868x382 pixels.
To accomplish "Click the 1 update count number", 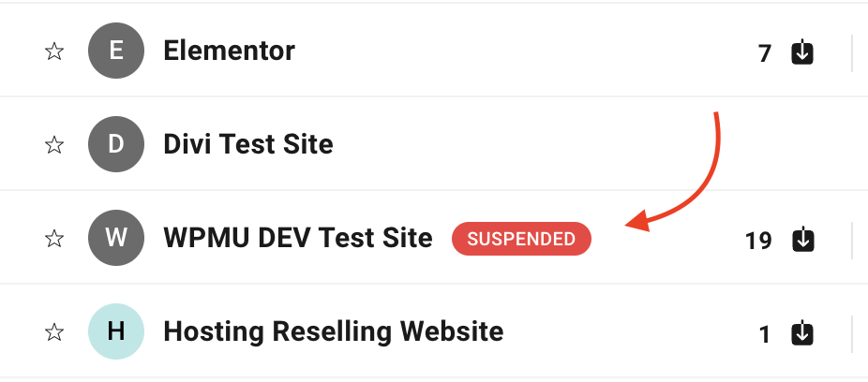I will point(765,334).
